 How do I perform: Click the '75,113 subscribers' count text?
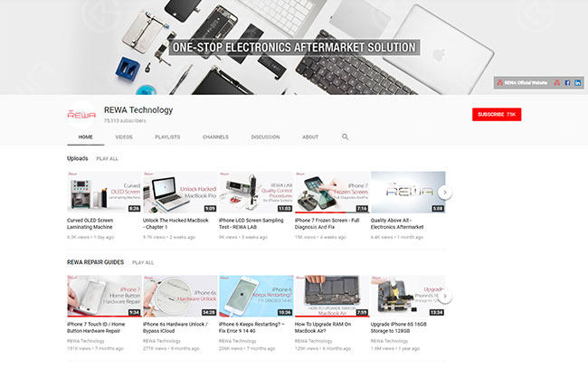tap(125, 121)
